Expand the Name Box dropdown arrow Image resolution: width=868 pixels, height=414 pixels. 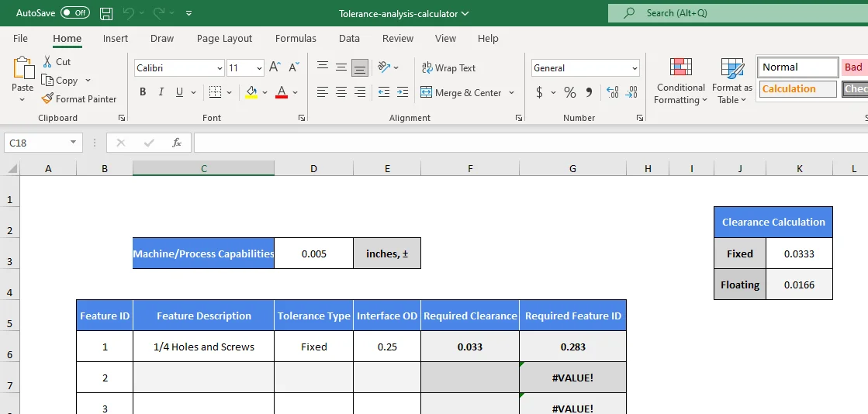click(x=73, y=143)
